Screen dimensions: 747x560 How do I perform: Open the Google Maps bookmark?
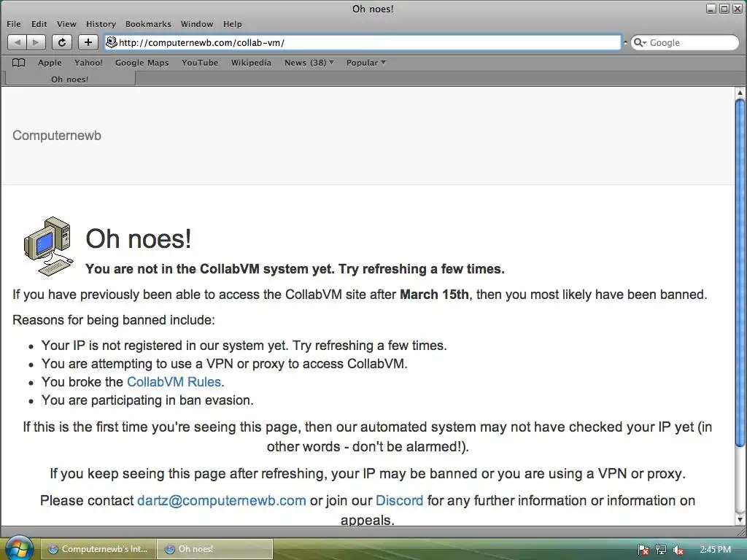tap(142, 63)
